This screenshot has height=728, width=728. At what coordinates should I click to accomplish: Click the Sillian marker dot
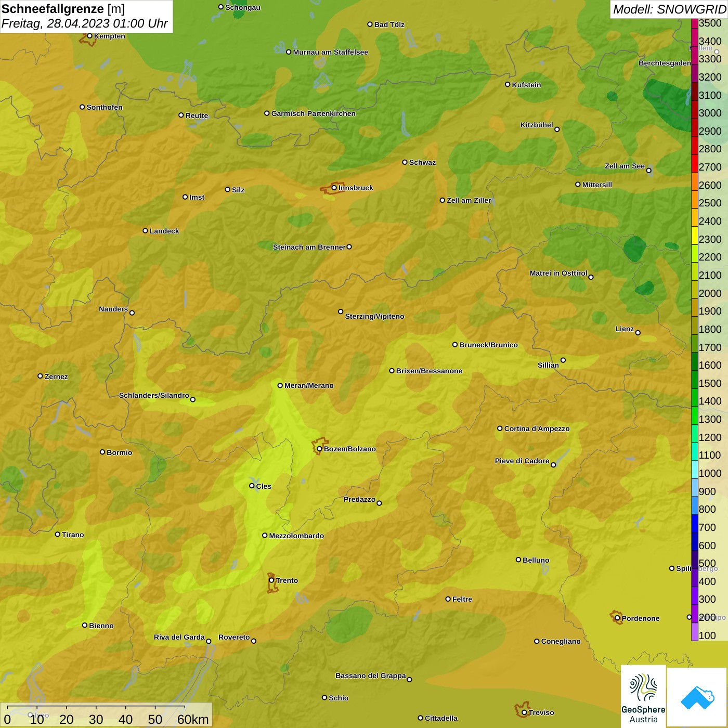[563, 360]
